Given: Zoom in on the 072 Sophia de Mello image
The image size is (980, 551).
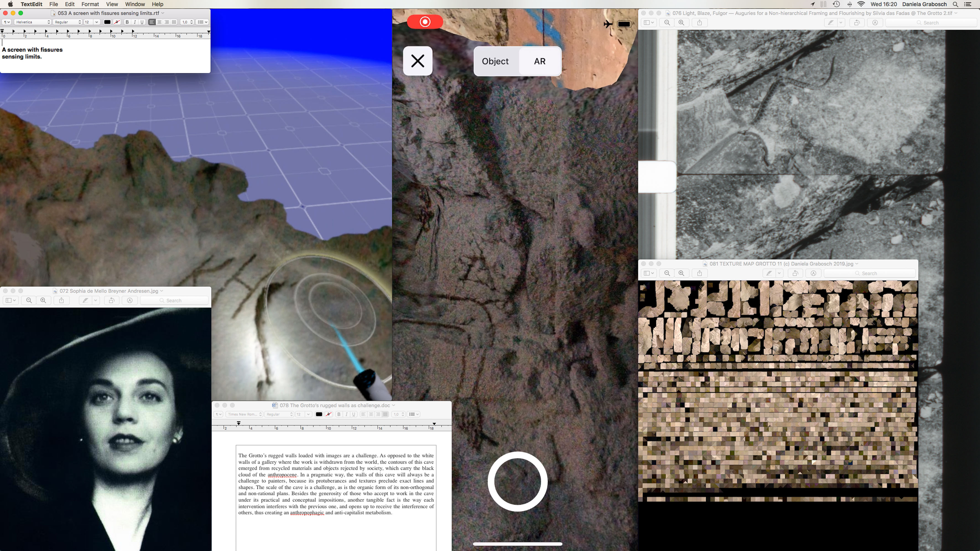Looking at the screenshot, I should click(43, 301).
